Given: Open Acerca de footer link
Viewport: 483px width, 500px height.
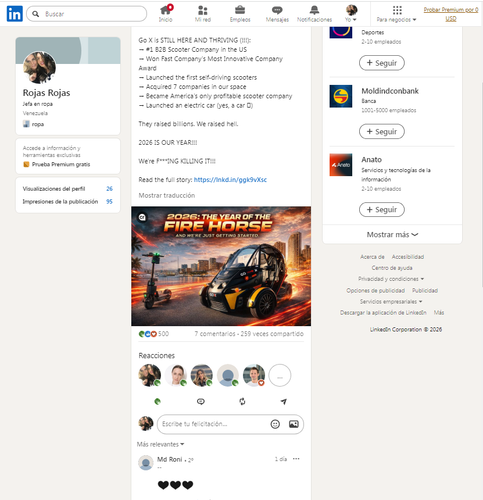Looking at the screenshot, I should click(x=372, y=257).
